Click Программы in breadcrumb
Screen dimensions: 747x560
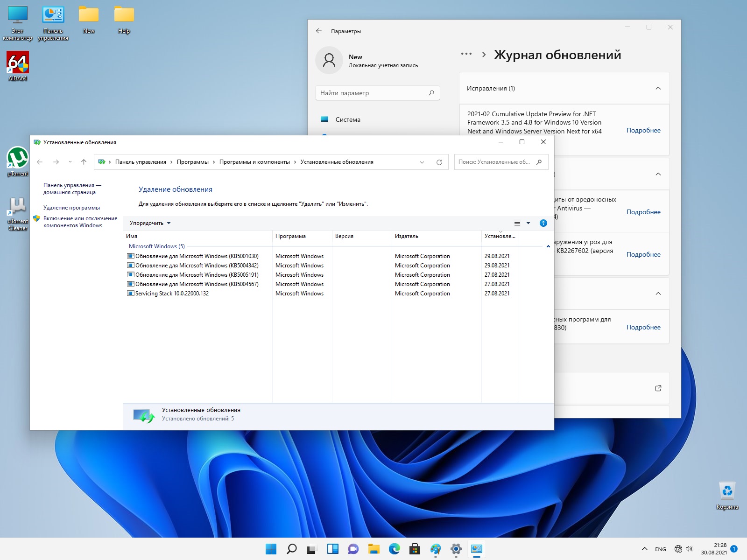[193, 162]
